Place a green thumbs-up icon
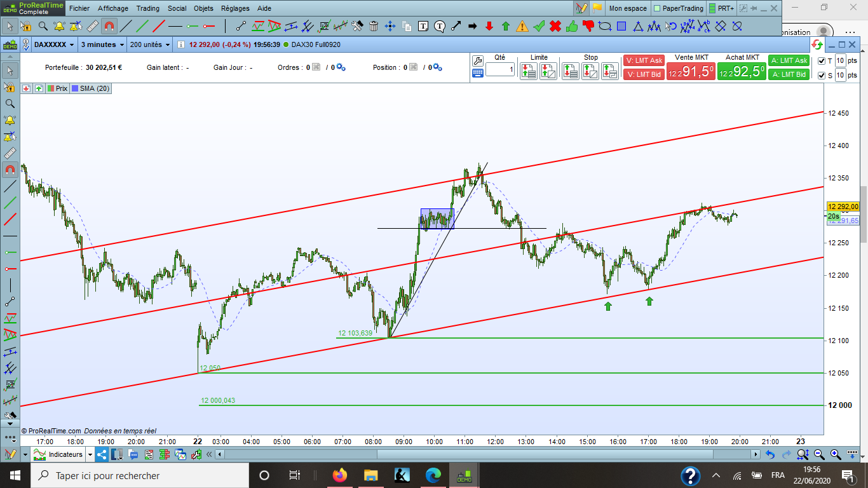 tap(572, 26)
